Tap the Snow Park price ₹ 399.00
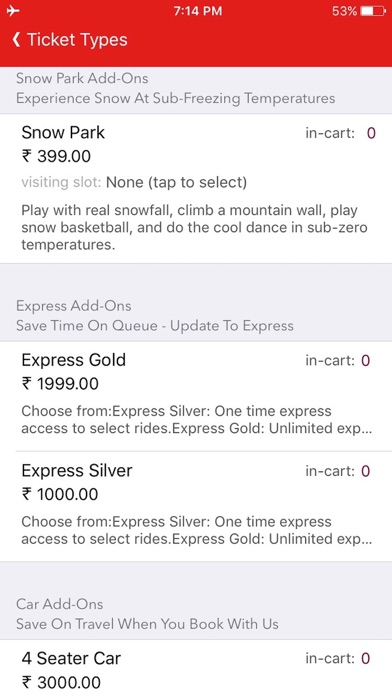 pos(56,156)
